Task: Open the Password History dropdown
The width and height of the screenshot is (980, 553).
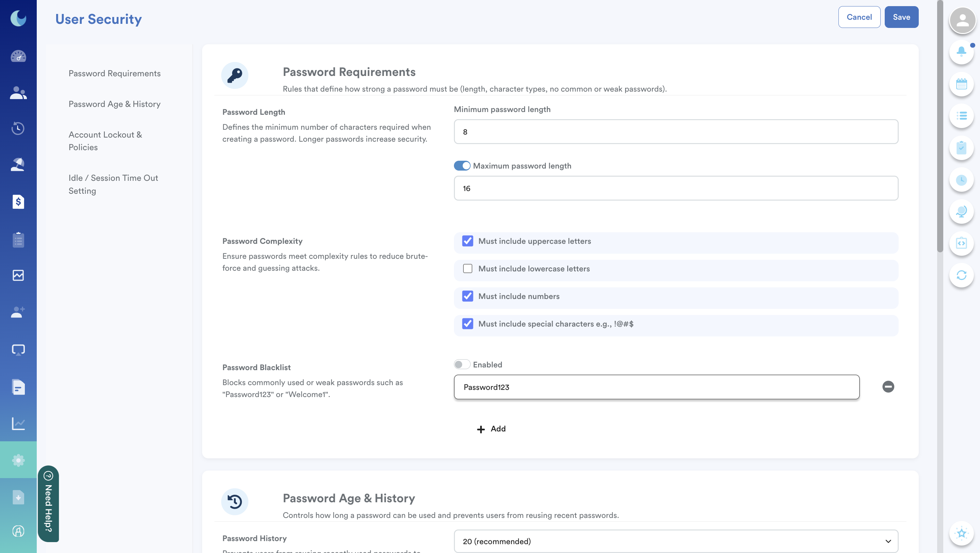Action: (x=676, y=541)
